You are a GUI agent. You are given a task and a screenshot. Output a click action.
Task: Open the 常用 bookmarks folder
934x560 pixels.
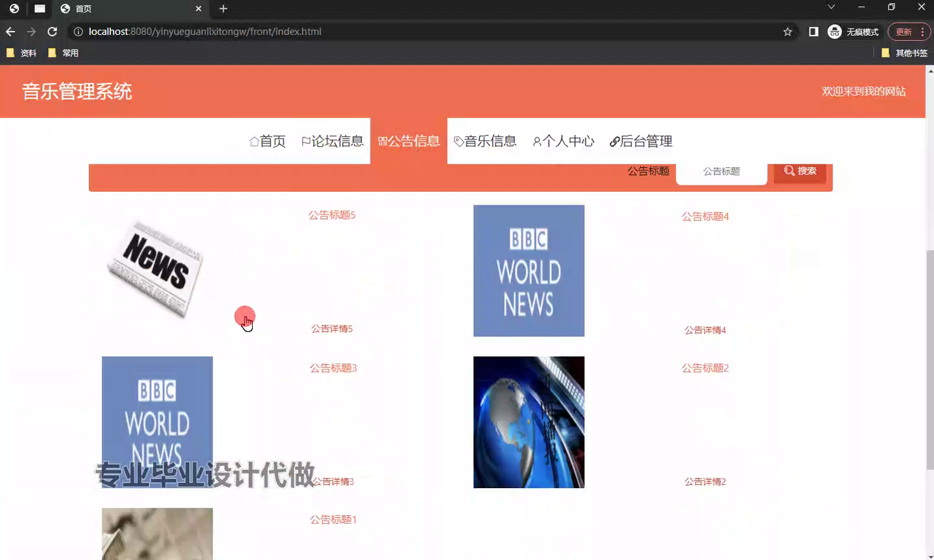(63, 53)
